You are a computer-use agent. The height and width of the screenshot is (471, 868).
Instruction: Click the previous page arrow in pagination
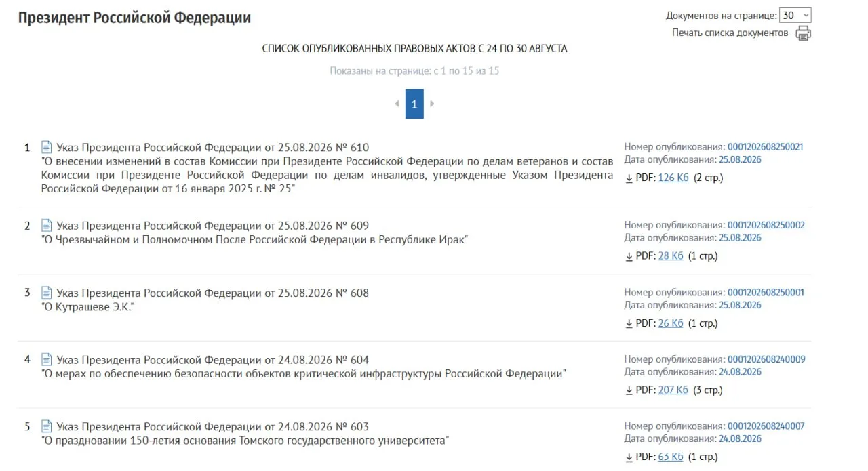pyautogui.click(x=397, y=104)
